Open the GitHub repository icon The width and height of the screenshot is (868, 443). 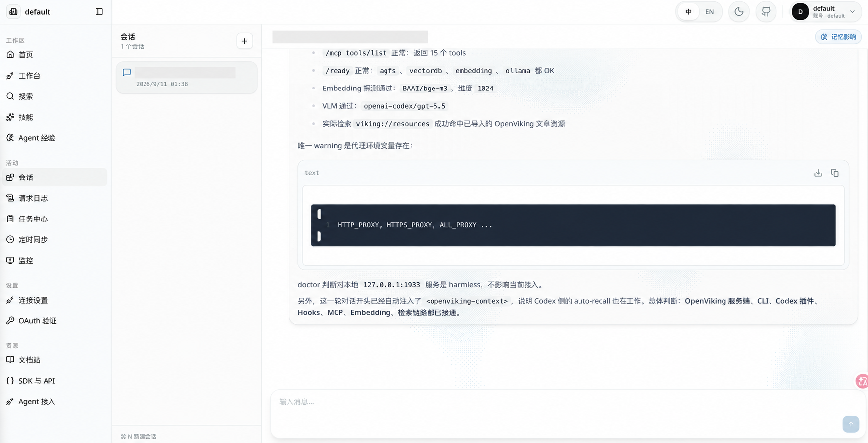click(x=766, y=12)
